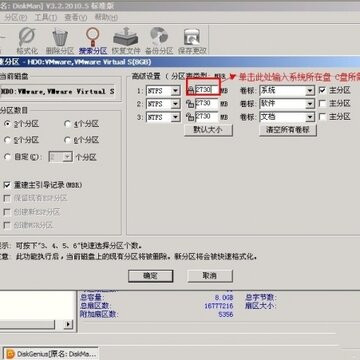Click the OK (确定) button
360x360 pixels.
[x=151, y=276]
